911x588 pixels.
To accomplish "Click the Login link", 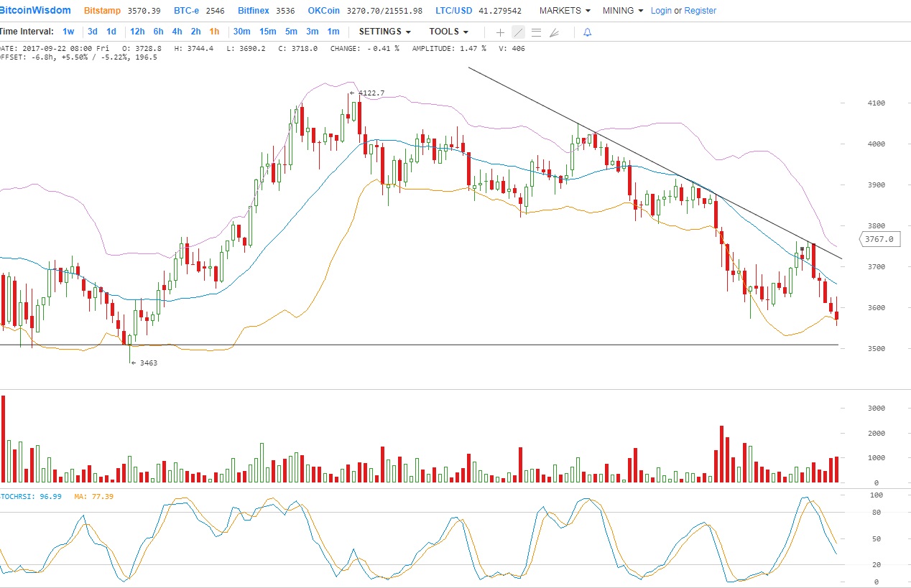I will click(x=661, y=11).
